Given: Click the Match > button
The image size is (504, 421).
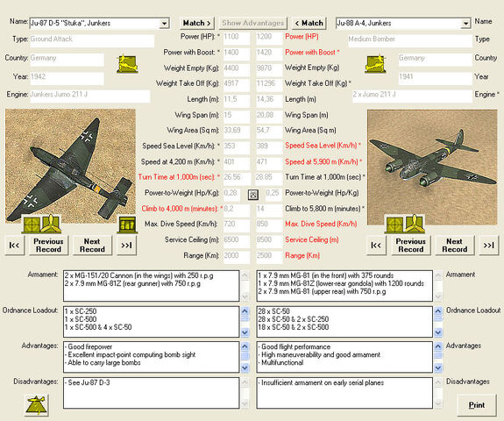Looking at the screenshot, I should point(196,23).
